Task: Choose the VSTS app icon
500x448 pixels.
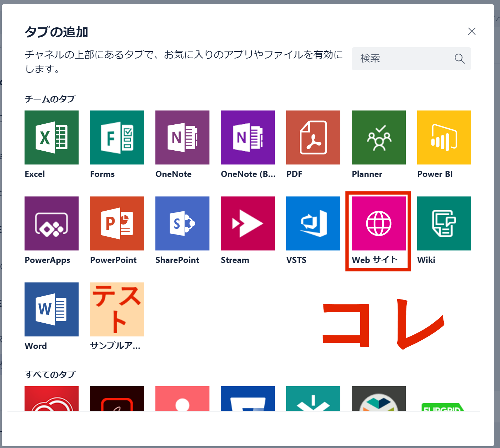Action: pos(313,223)
